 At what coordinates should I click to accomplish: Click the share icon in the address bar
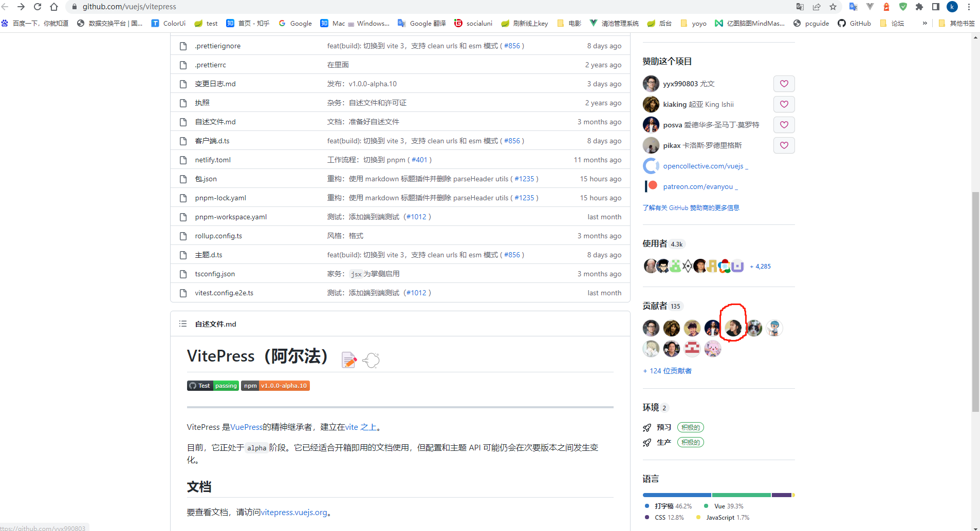(x=817, y=7)
